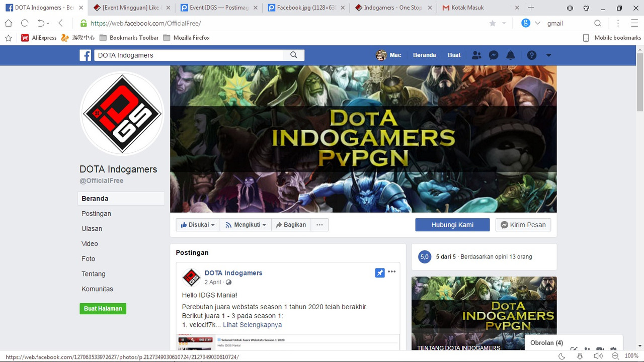The image size is (644, 362).
Task: Collapse the Obrolan (4) chat panel
Action: point(546,342)
